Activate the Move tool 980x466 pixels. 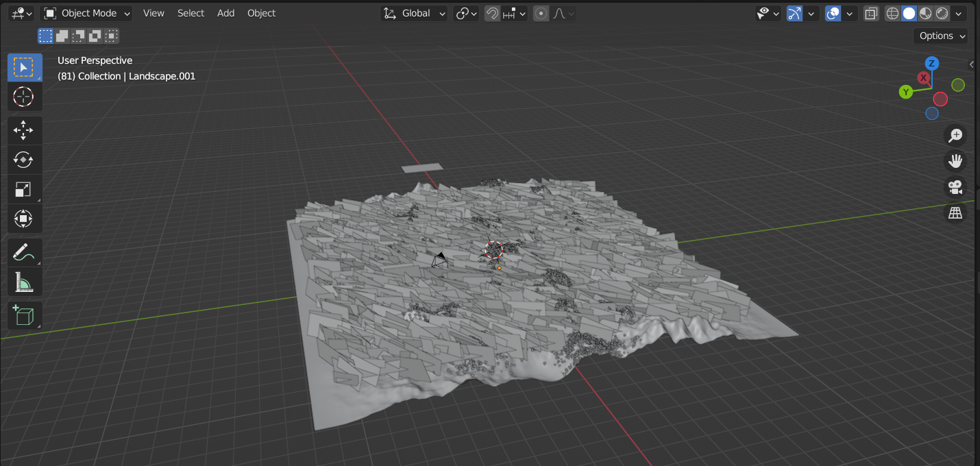point(24,130)
